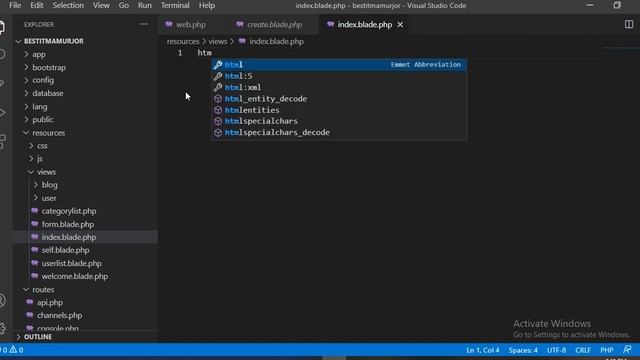Switch to the create.blade.php tab
This screenshot has height=360, width=640.
click(274, 25)
